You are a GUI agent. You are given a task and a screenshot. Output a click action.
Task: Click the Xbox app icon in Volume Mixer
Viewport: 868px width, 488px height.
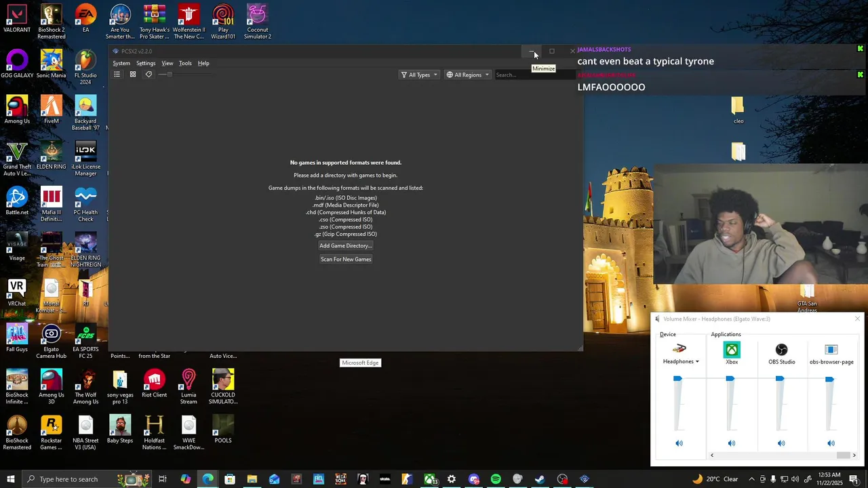coord(732,350)
